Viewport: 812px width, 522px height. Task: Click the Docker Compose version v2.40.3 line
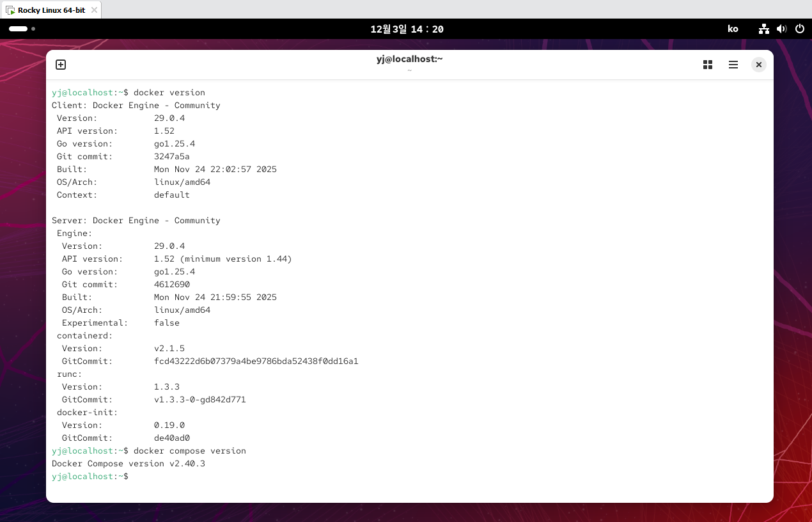[x=129, y=464]
